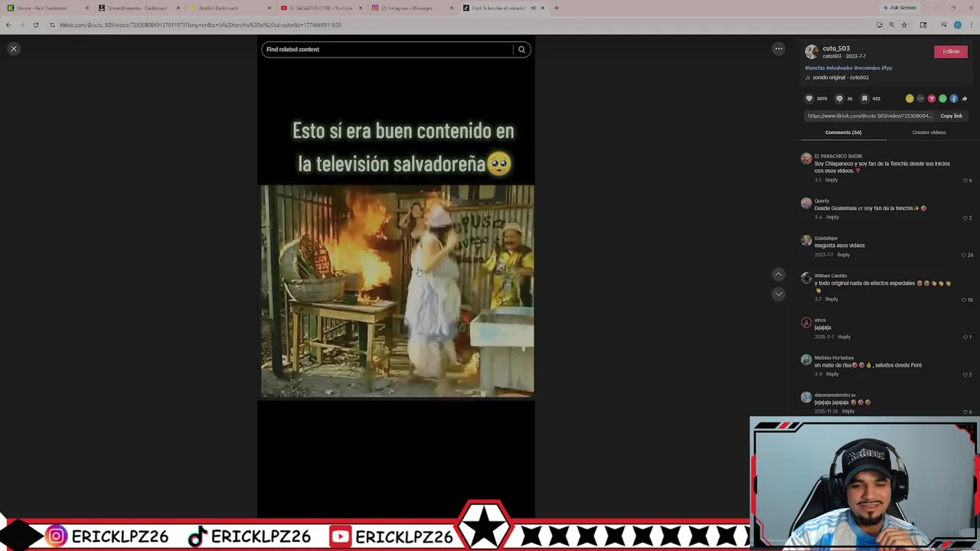Open Guadalupe commenter avatar
Image resolution: width=980 pixels, height=551 pixels.
806,241
